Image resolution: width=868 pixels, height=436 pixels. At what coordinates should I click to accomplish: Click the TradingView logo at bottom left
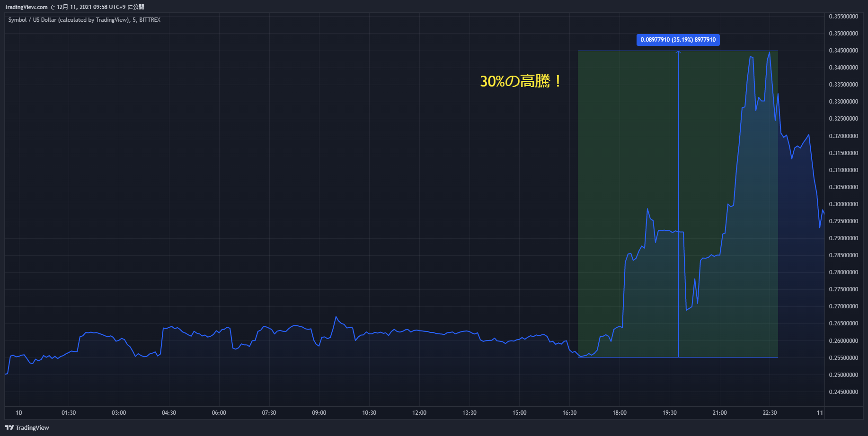click(27, 427)
